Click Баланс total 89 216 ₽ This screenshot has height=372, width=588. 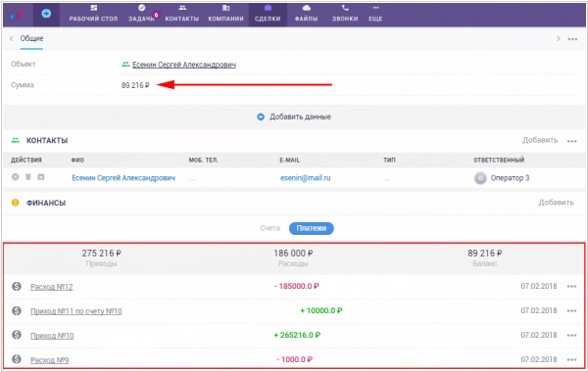tap(485, 254)
